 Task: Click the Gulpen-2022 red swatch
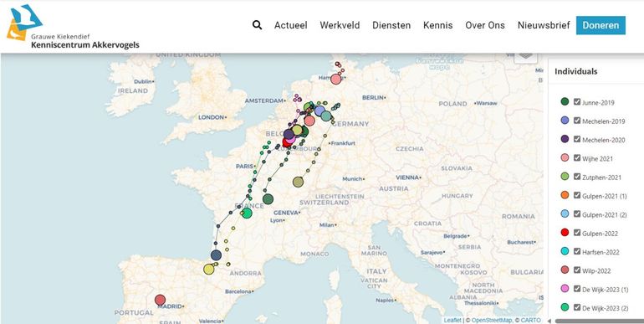pos(565,233)
